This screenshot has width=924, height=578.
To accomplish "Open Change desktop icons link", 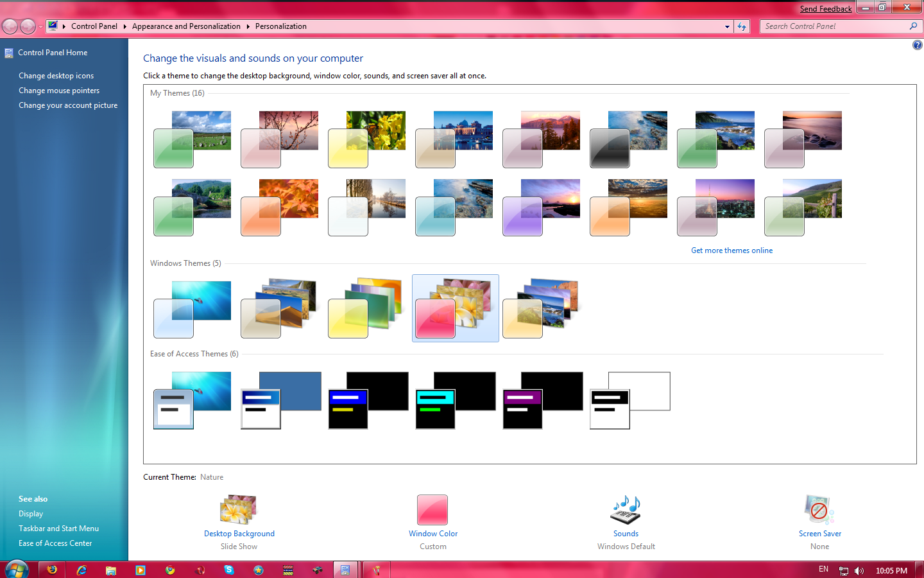I will pos(56,76).
